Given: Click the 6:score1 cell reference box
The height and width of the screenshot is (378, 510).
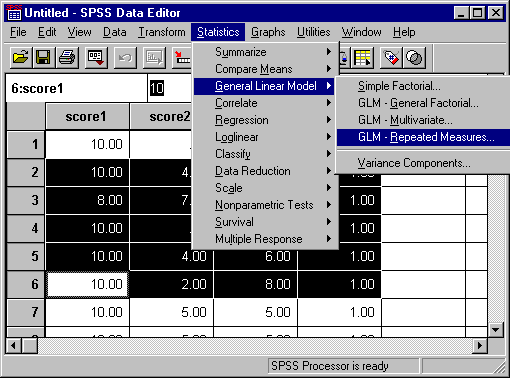Looking at the screenshot, I should point(76,88).
